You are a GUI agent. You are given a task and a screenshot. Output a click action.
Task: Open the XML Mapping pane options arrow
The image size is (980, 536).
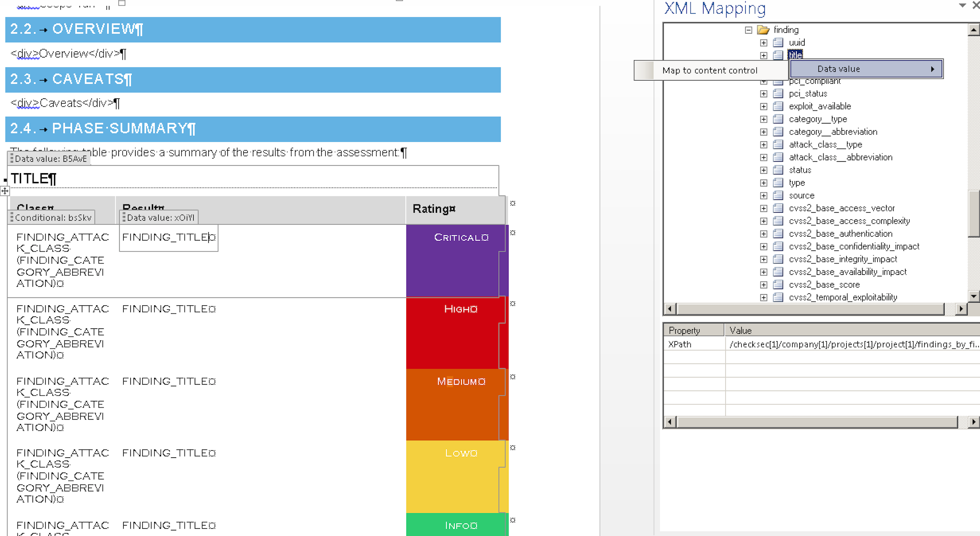(x=962, y=6)
